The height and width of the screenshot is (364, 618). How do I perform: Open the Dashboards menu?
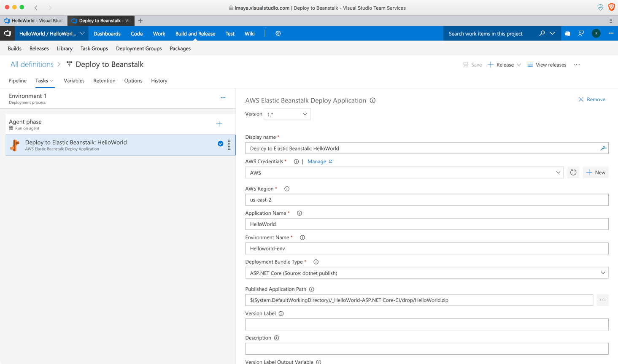[x=107, y=34]
